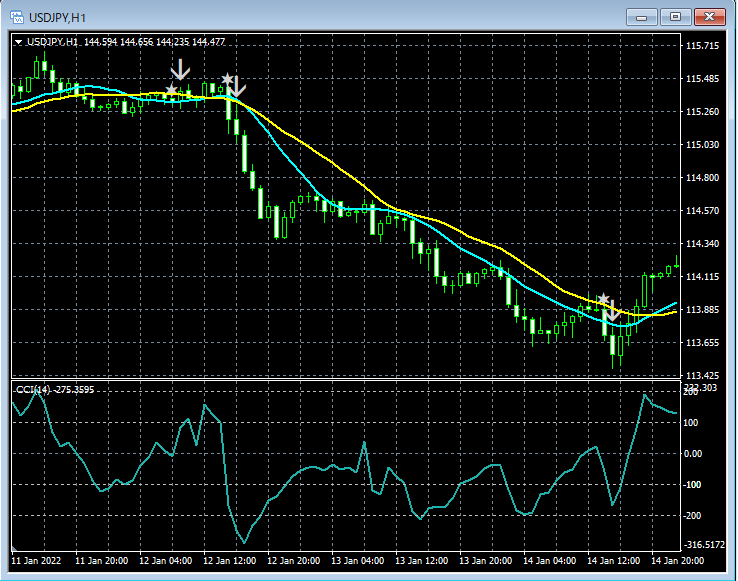The width and height of the screenshot is (738, 581).
Task: Maximize the USDJPY,H1 chart window
Action: pos(675,17)
